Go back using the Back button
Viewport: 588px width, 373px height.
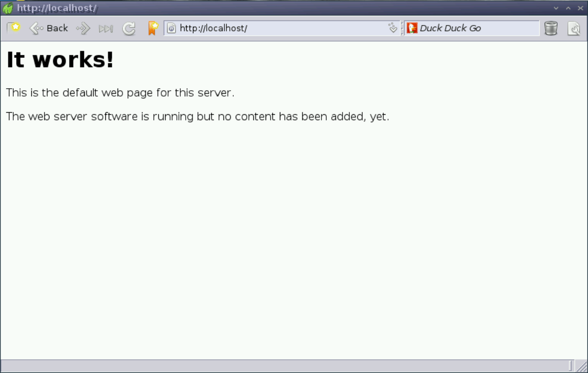click(49, 28)
